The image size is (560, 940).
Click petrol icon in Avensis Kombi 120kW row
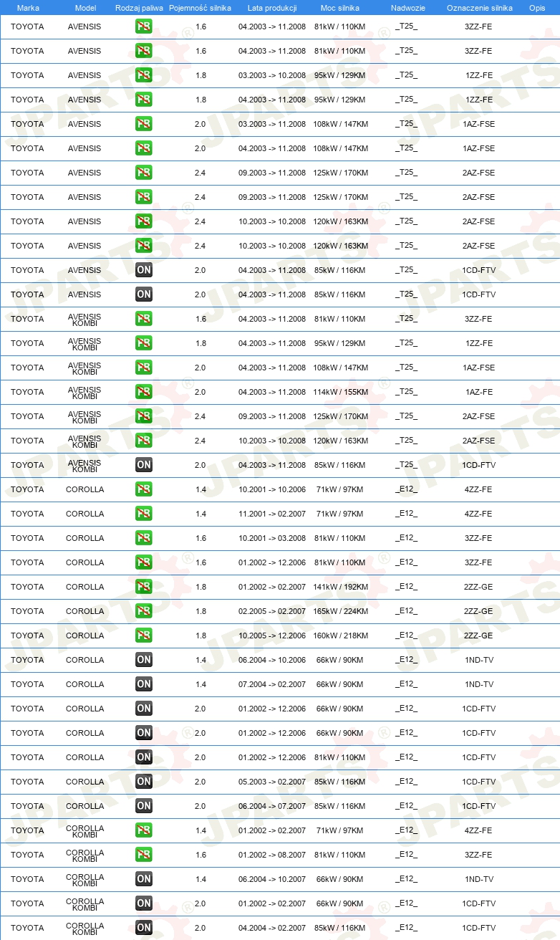(144, 441)
